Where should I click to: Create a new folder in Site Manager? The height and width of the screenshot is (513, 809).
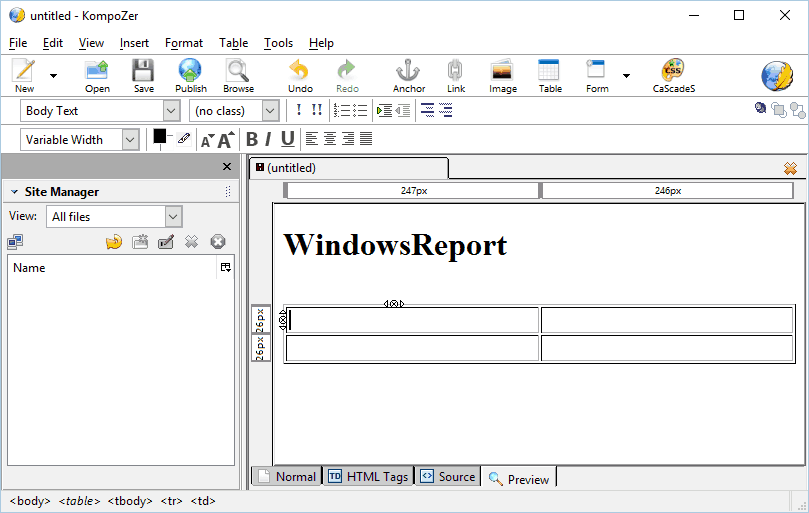tap(140, 242)
